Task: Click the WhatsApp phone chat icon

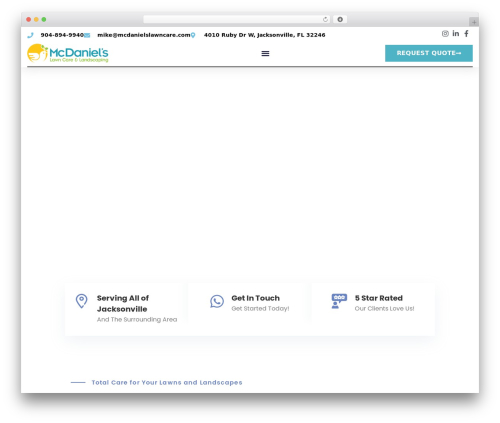Action: coord(217,301)
